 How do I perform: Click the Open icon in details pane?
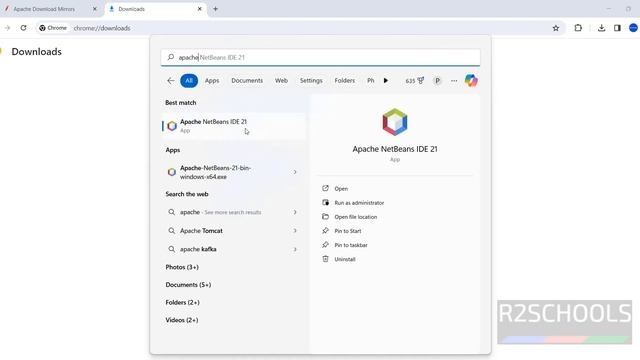325,188
